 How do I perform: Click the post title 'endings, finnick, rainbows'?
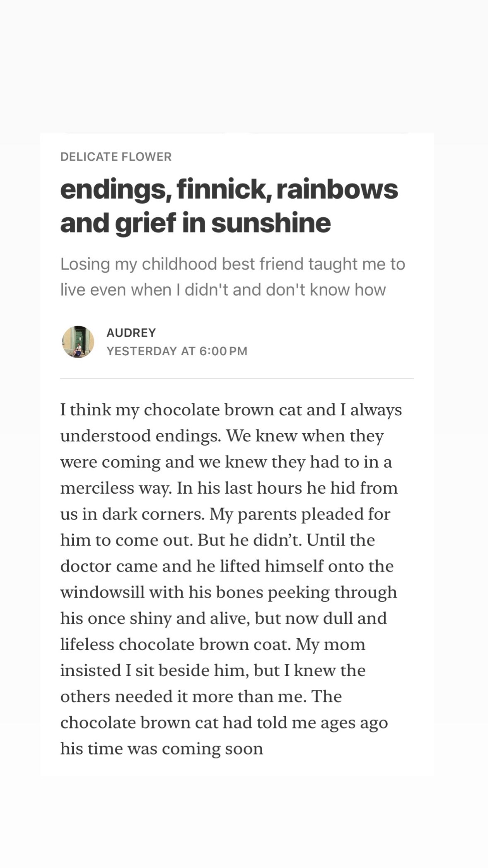pyautogui.click(x=229, y=190)
